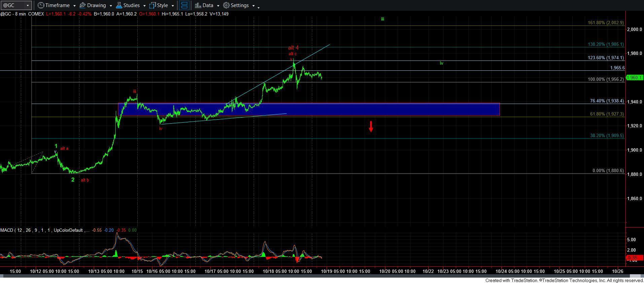Open the Style toolbar button
This screenshot has height=283, width=644.
click(158, 5)
